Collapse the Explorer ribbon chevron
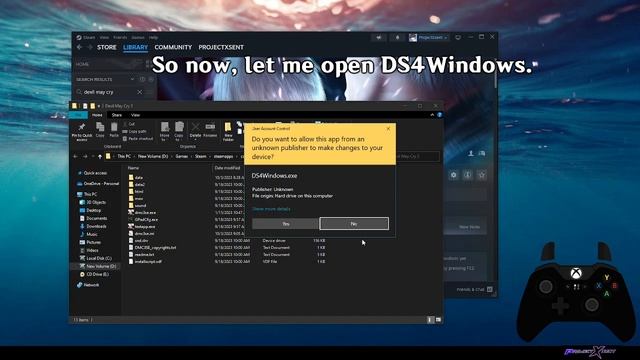This screenshot has width=640, height=360. (x=432, y=115)
